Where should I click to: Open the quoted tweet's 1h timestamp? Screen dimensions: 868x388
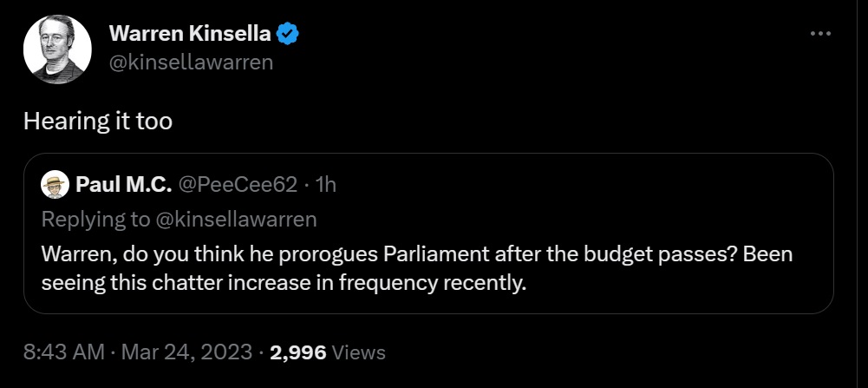pyautogui.click(x=325, y=184)
